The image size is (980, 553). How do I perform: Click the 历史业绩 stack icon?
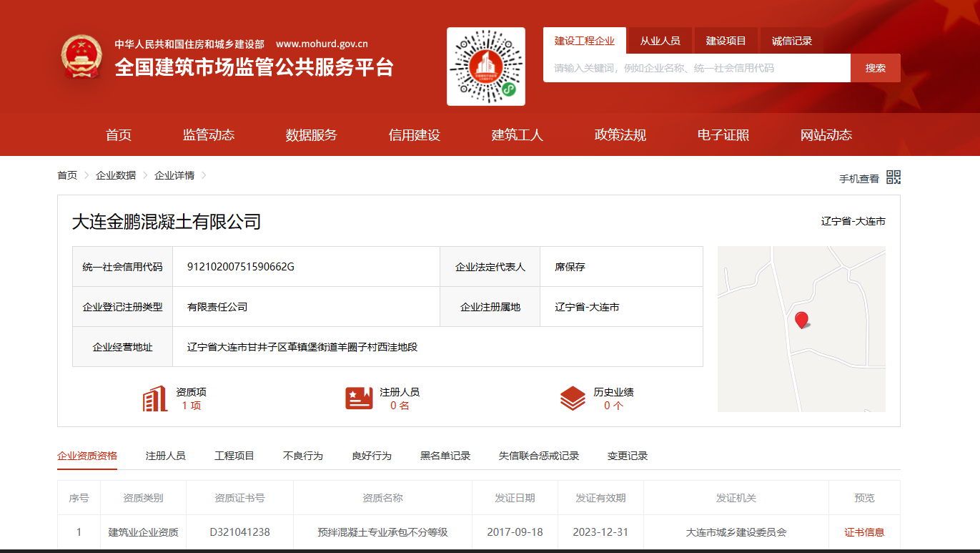(573, 398)
